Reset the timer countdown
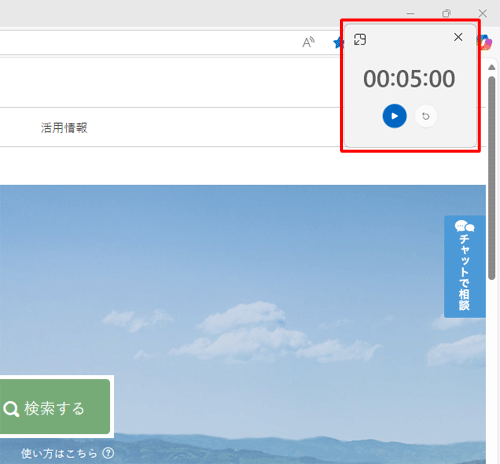The height and width of the screenshot is (464, 500). [x=426, y=116]
